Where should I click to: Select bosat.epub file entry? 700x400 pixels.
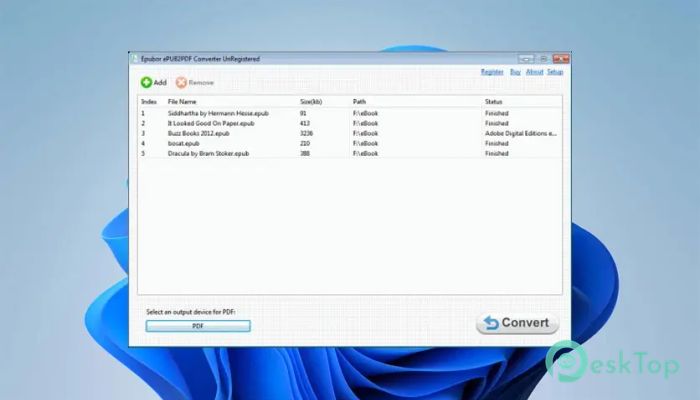[183, 143]
